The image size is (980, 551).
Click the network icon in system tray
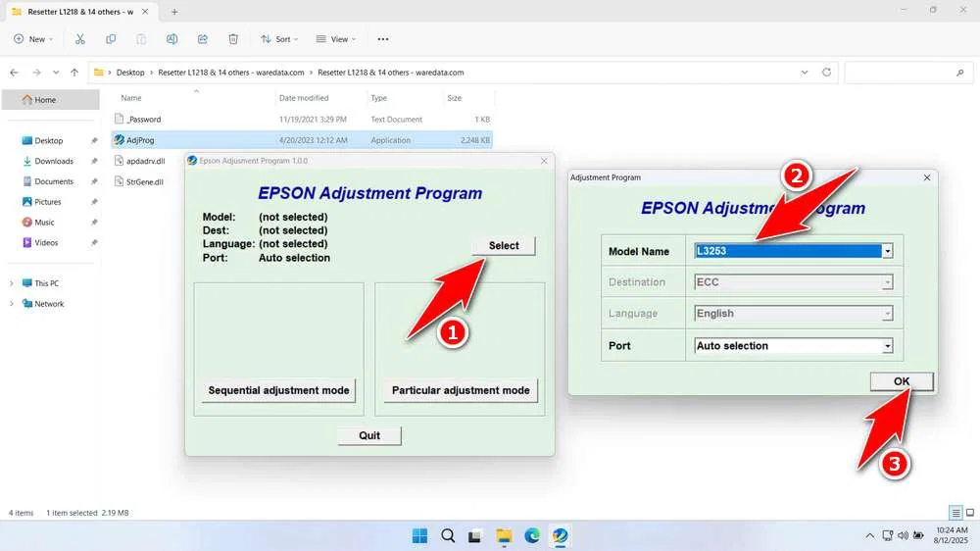point(887,535)
